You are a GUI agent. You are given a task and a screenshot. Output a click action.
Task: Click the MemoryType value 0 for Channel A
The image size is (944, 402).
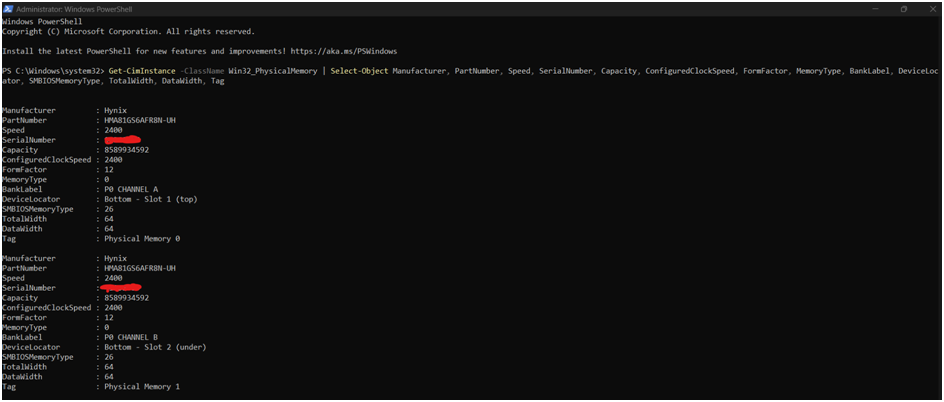107,179
